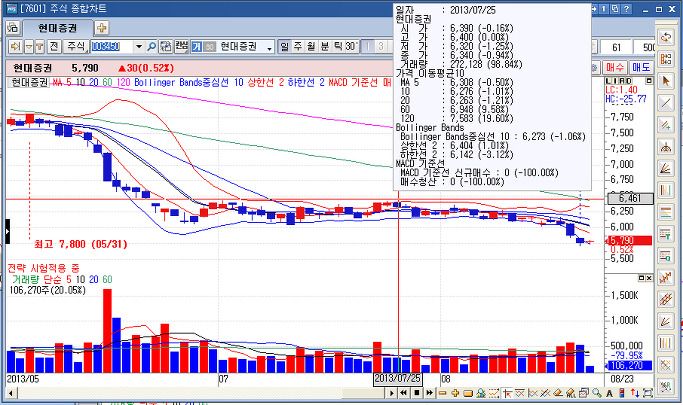The image size is (683, 405).
Task: Click the 관심 button in toolbar
Action: tap(181, 46)
